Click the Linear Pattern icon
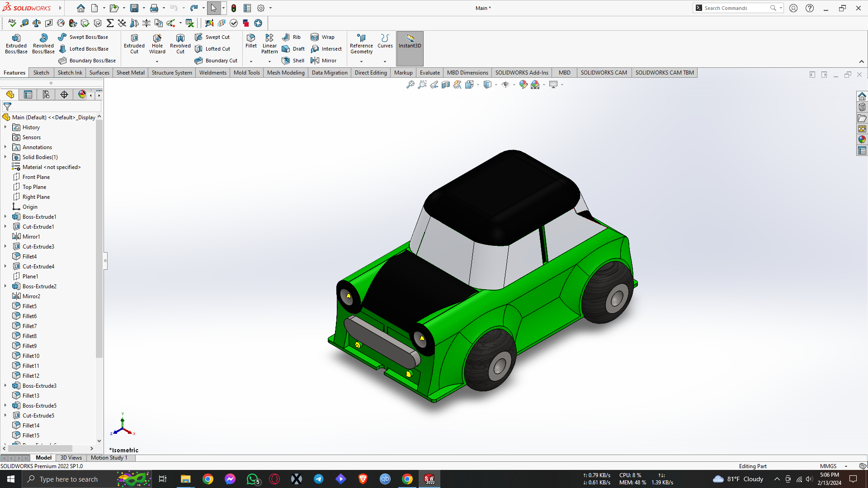868x488 pixels. click(269, 43)
